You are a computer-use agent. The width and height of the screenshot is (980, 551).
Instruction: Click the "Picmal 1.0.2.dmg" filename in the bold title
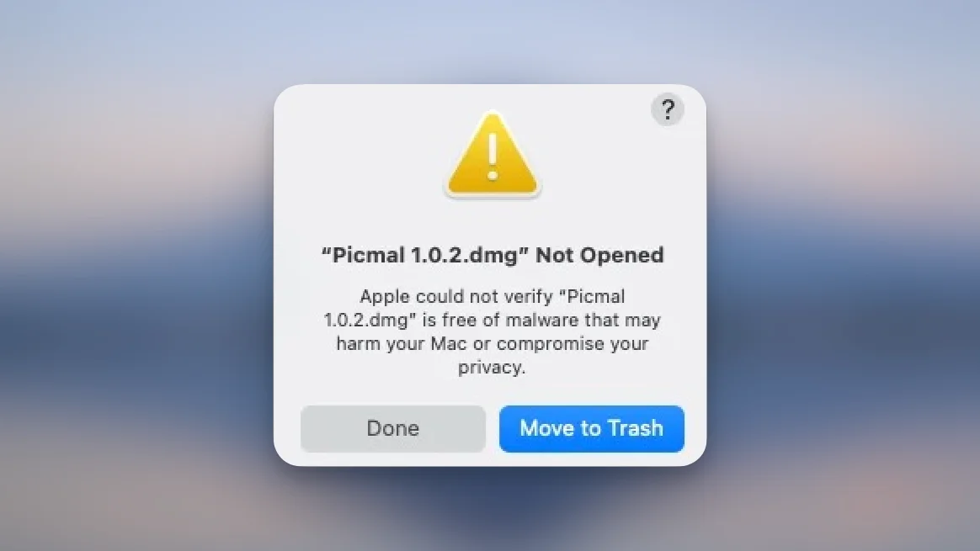(425, 255)
